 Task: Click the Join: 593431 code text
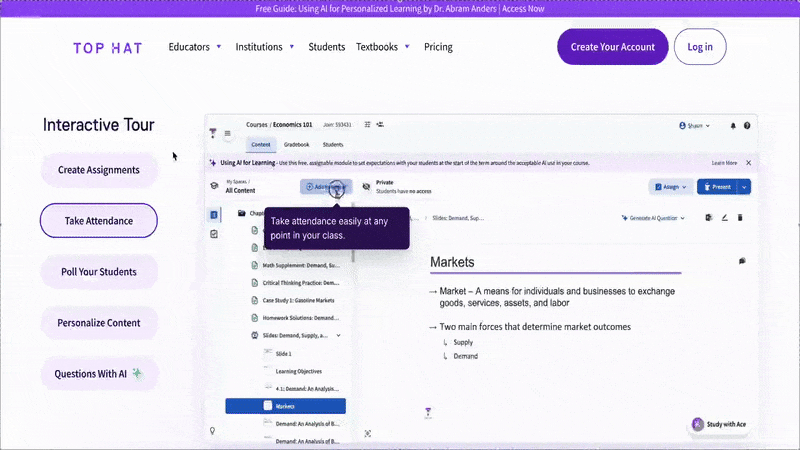coord(337,124)
